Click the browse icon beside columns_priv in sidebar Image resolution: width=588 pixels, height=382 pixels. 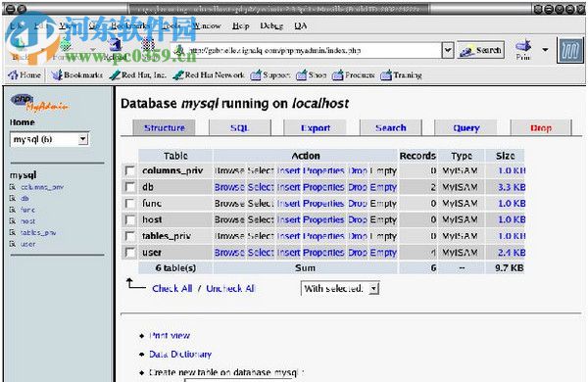point(13,187)
